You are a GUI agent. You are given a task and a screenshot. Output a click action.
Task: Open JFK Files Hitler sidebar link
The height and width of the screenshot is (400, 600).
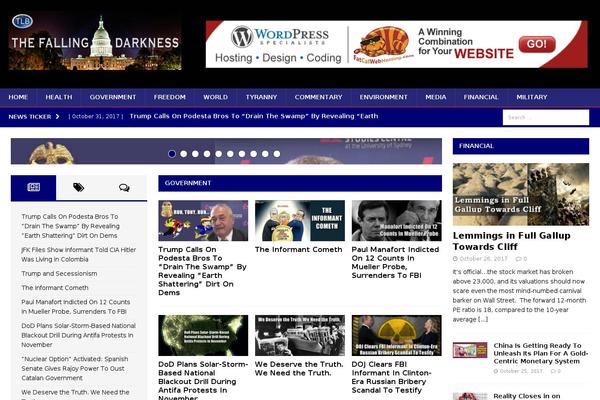78,255
